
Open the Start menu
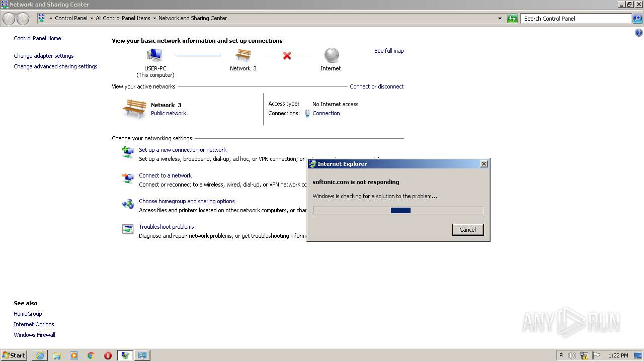[x=14, y=355]
